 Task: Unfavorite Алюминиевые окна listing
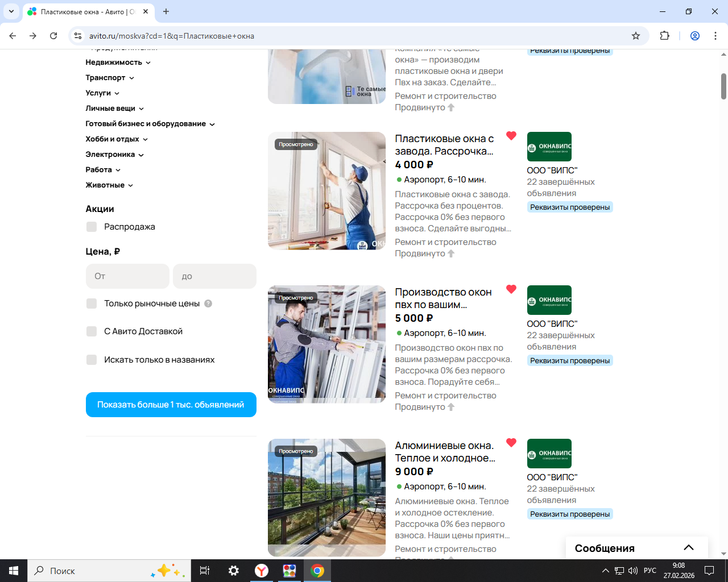point(511,443)
